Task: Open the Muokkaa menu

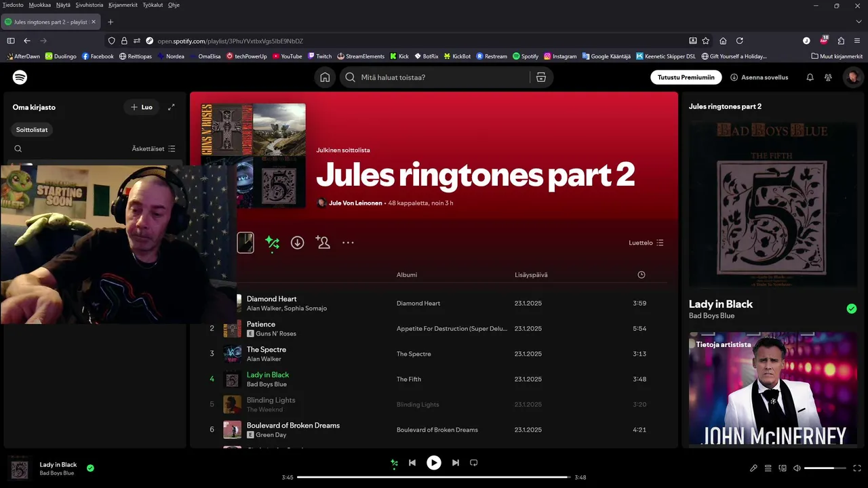Action: [40, 5]
